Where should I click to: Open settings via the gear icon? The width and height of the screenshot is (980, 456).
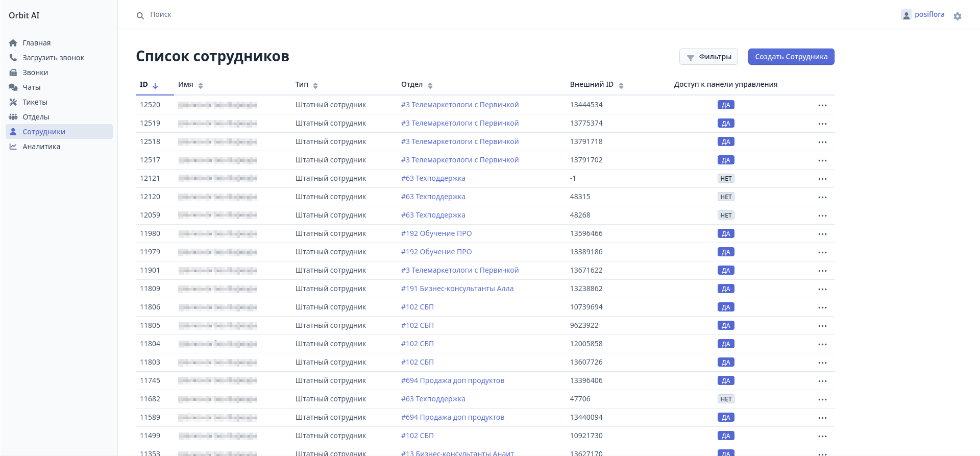click(958, 16)
